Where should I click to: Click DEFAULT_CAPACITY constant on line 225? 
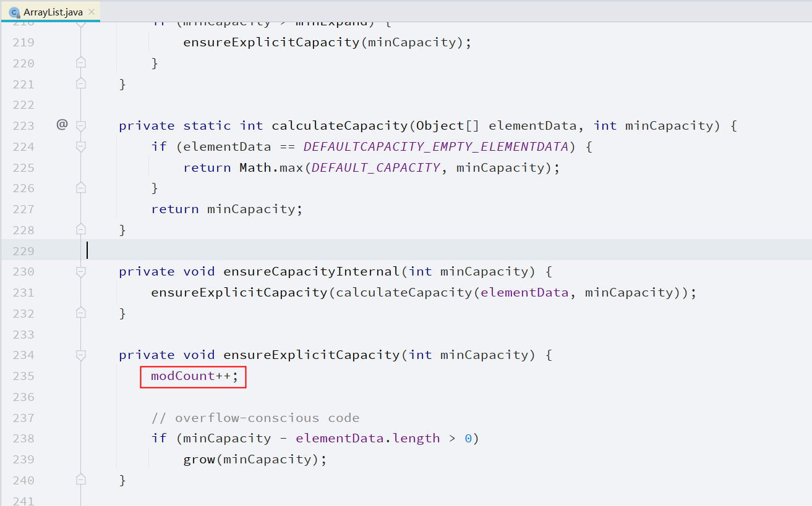[376, 167]
